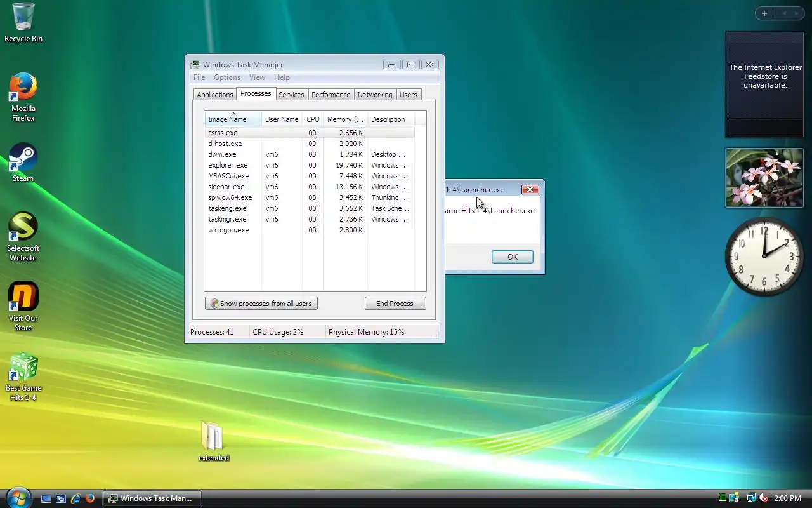The width and height of the screenshot is (812, 508).
Task: Select the dwm.exe process row
Action: click(x=310, y=154)
